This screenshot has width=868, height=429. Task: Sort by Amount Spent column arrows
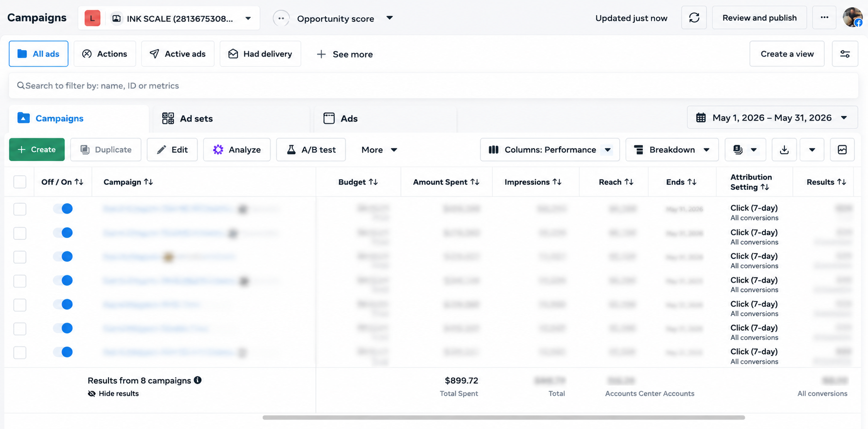475,182
